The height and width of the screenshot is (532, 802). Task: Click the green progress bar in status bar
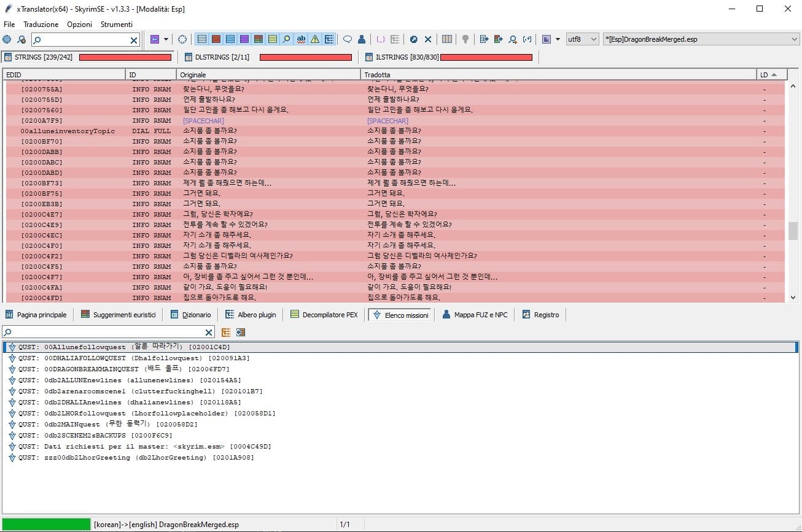point(46,525)
